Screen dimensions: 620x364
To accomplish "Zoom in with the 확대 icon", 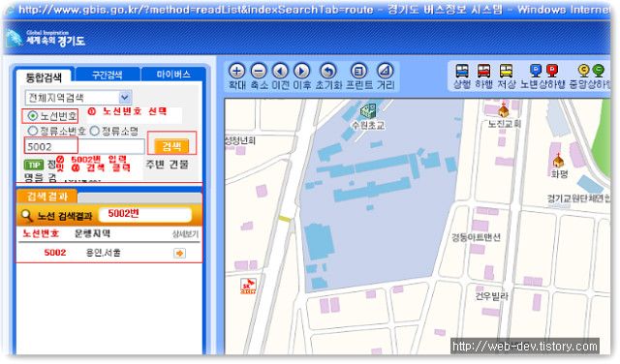I will tap(236, 72).
